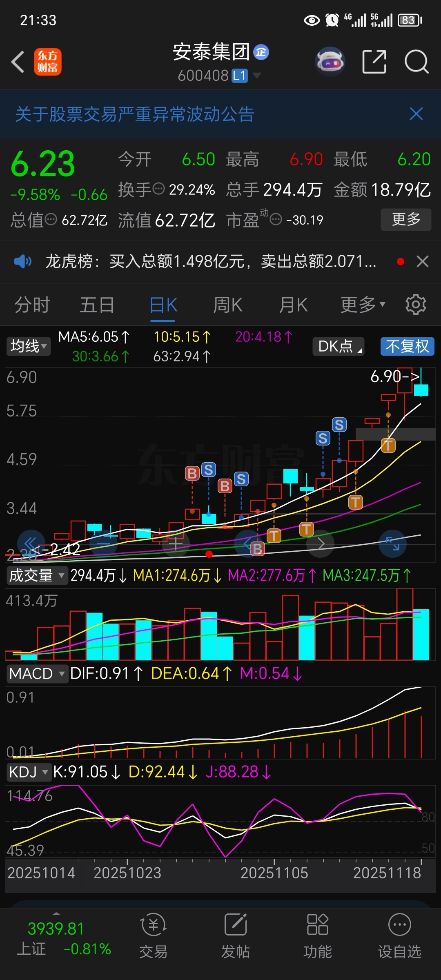
Task: Move chart left one step
Action: click(x=248, y=543)
